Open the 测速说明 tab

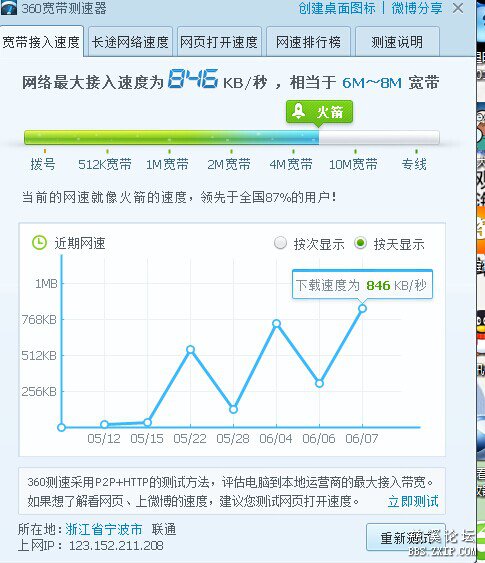pyautogui.click(x=397, y=42)
